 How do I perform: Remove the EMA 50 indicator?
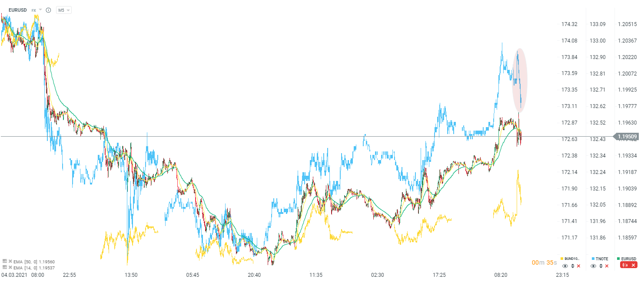click(x=10, y=262)
